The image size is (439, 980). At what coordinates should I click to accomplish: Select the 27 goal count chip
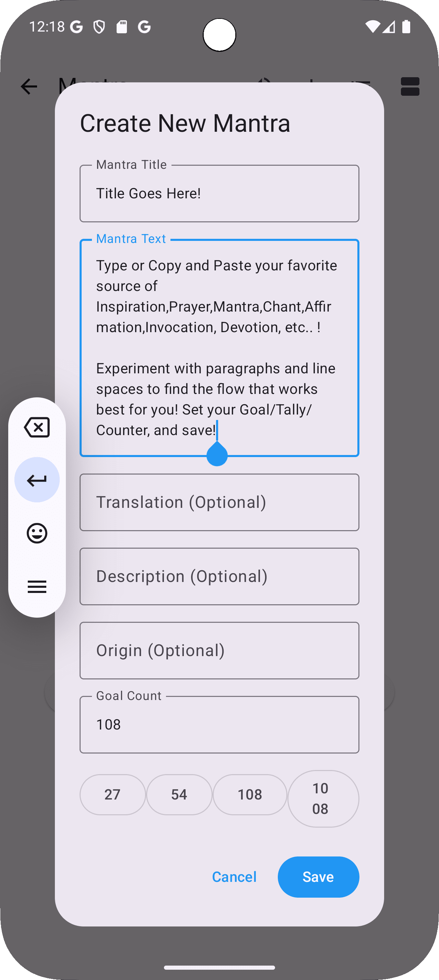[112, 794]
